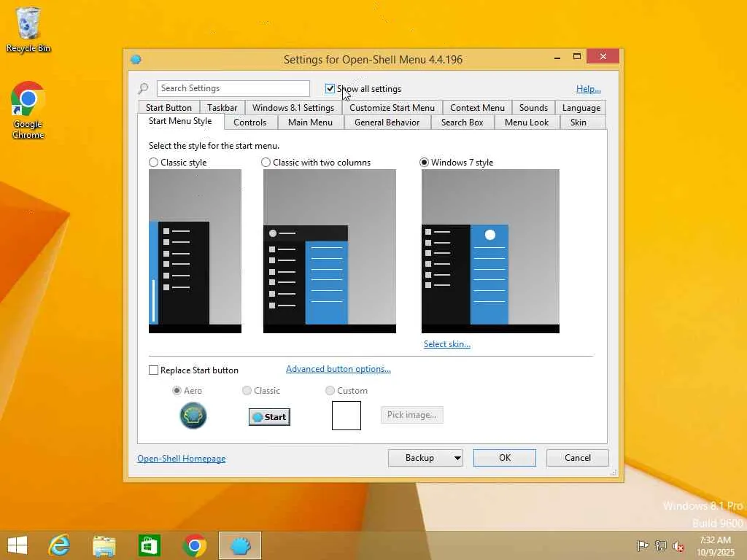This screenshot has height=560, width=747.
Task: Switch to the Taskbar tab
Action: [222, 108]
